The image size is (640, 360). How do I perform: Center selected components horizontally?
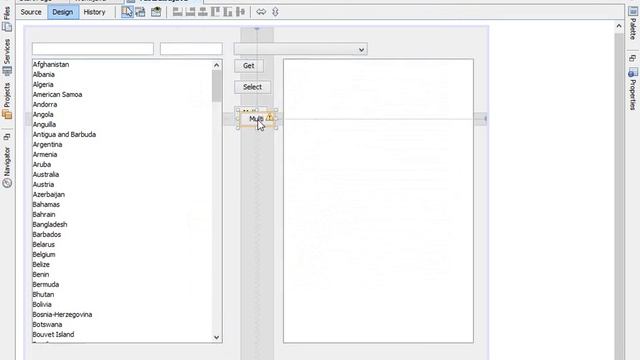coord(203,12)
